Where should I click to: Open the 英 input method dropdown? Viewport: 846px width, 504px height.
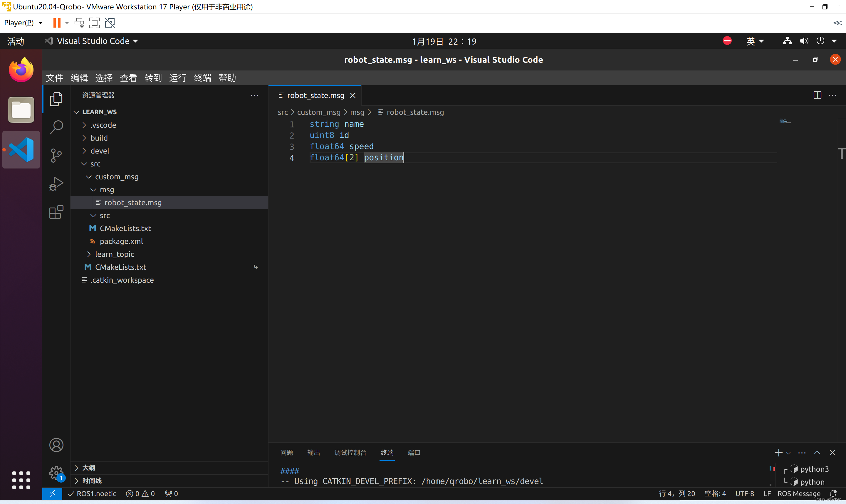point(755,41)
